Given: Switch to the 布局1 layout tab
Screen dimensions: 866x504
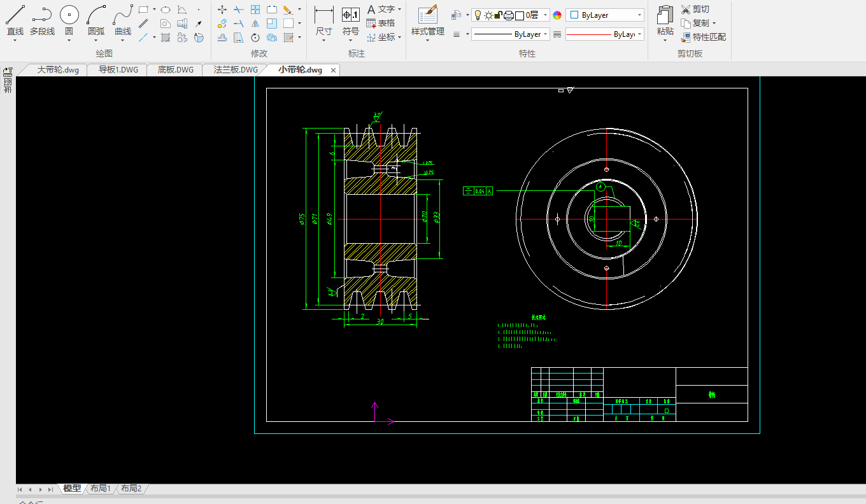Looking at the screenshot, I should (x=101, y=489).
